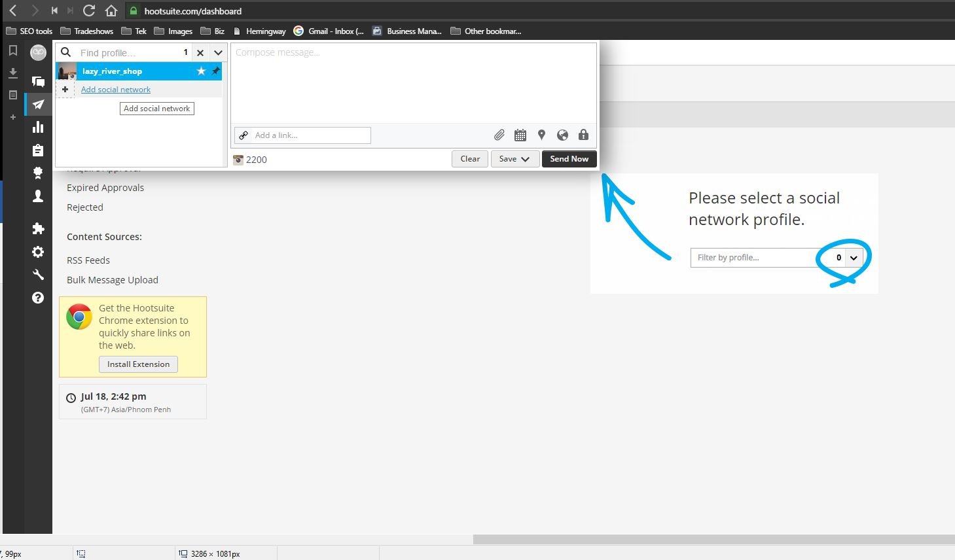Open the Other bookmarks folder
955x560 pixels.
coord(486,31)
